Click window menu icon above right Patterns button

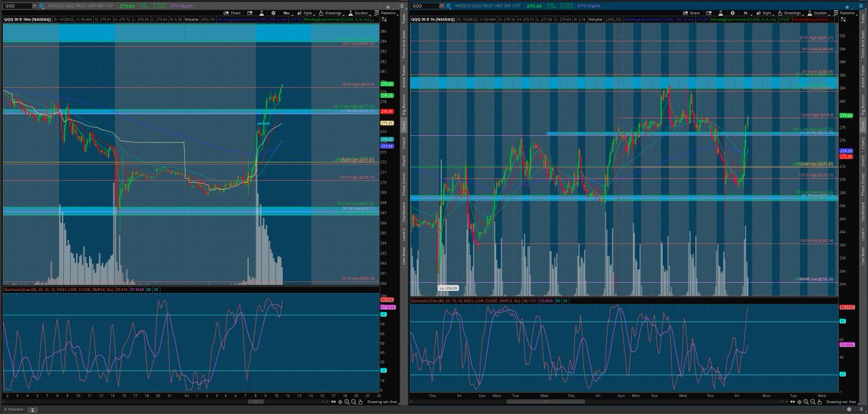(x=846, y=7)
